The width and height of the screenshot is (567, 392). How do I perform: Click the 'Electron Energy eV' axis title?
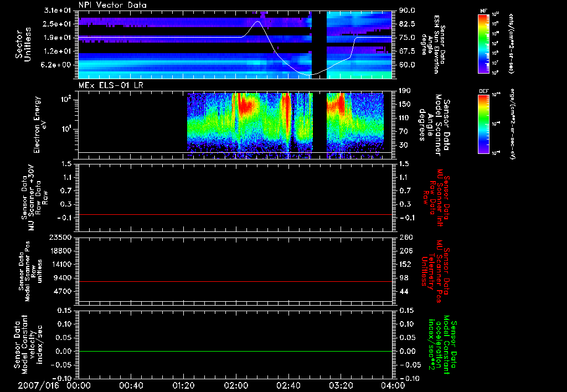(39, 125)
